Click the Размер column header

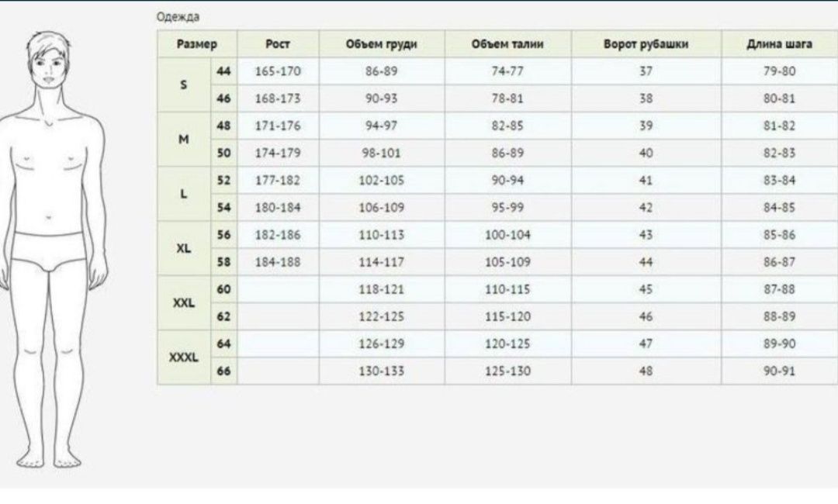(x=196, y=44)
